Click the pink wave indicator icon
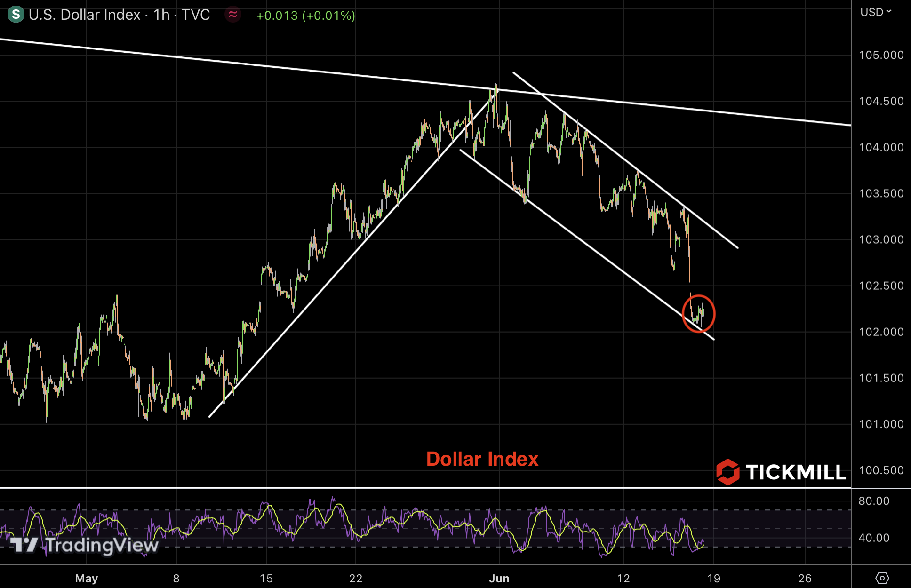911x588 pixels. pos(233,15)
